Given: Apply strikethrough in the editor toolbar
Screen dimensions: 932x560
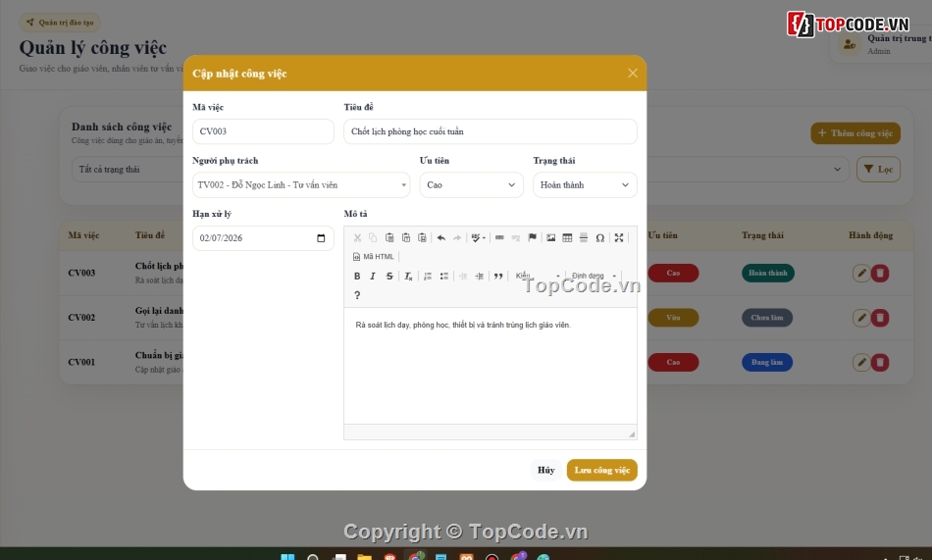Looking at the screenshot, I should (x=389, y=276).
